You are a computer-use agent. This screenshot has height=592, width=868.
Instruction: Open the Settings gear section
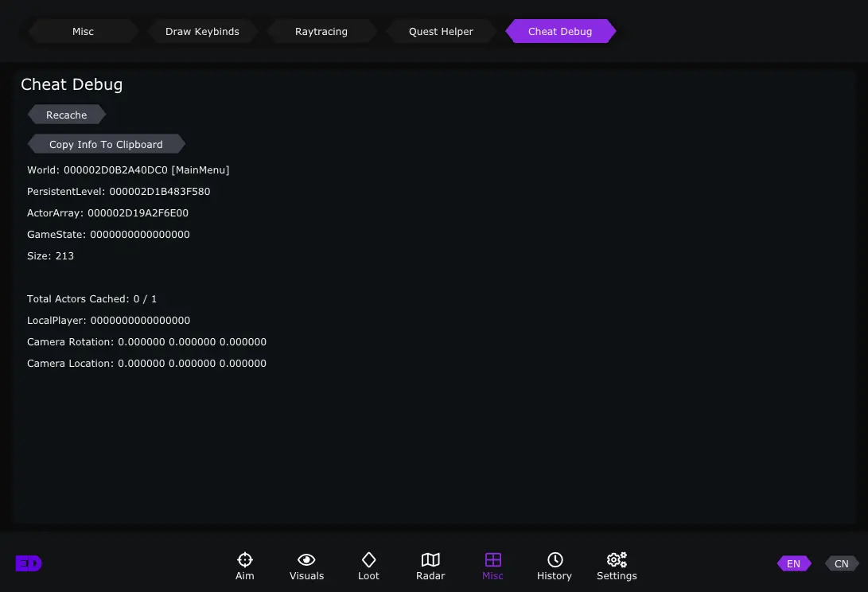tap(617, 566)
